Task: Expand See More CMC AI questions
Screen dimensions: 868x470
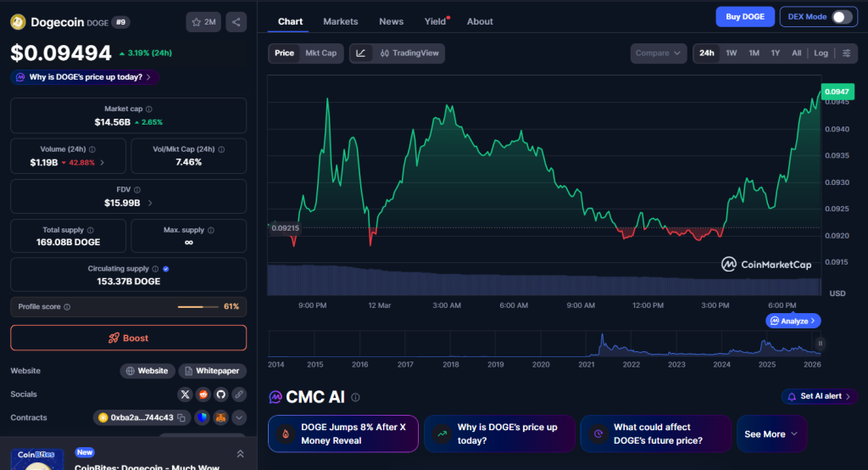Action: pyautogui.click(x=771, y=434)
